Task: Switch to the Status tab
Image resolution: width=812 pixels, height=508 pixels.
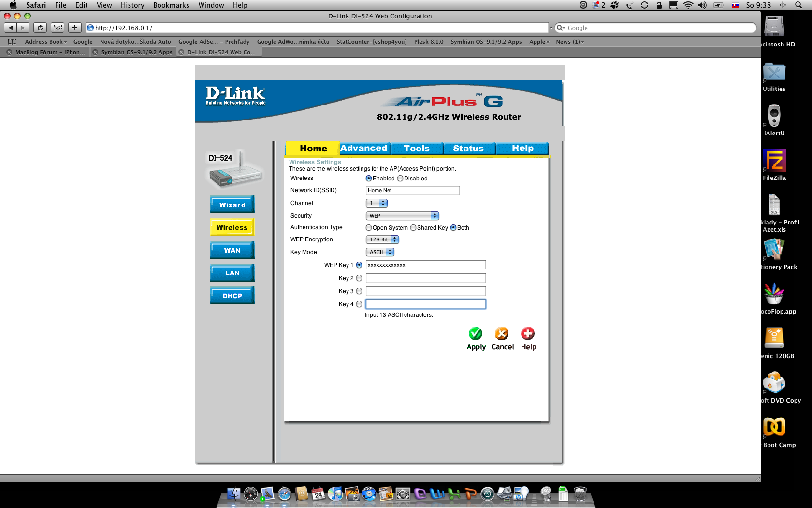Action: (x=468, y=148)
